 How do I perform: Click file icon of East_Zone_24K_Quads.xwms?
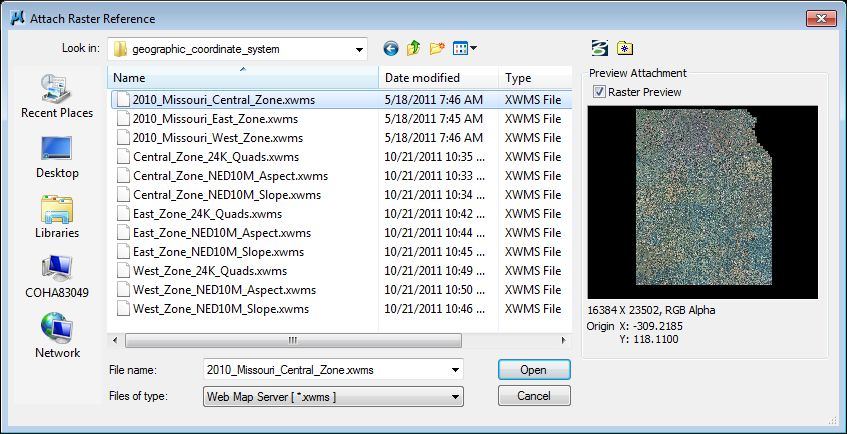pyautogui.click(x=124, y=214)
